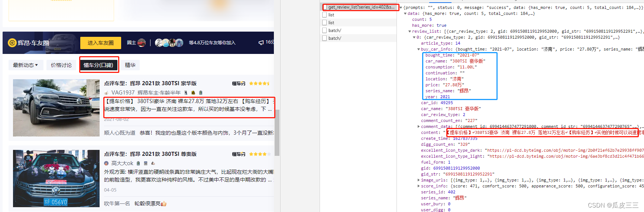Open dark blue Phideon photo thumbnail

coord(56,108)
